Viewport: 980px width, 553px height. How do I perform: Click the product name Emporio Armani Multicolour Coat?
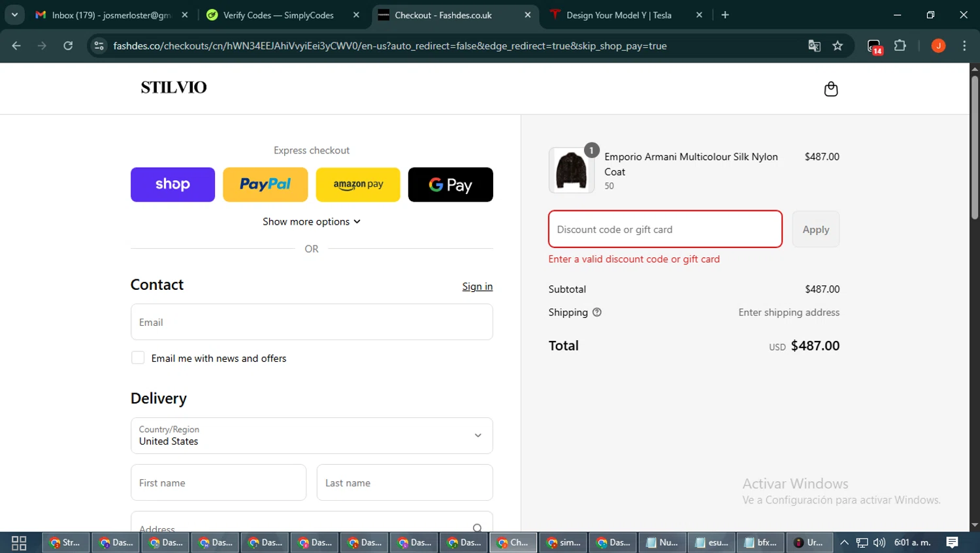point(691,164)
